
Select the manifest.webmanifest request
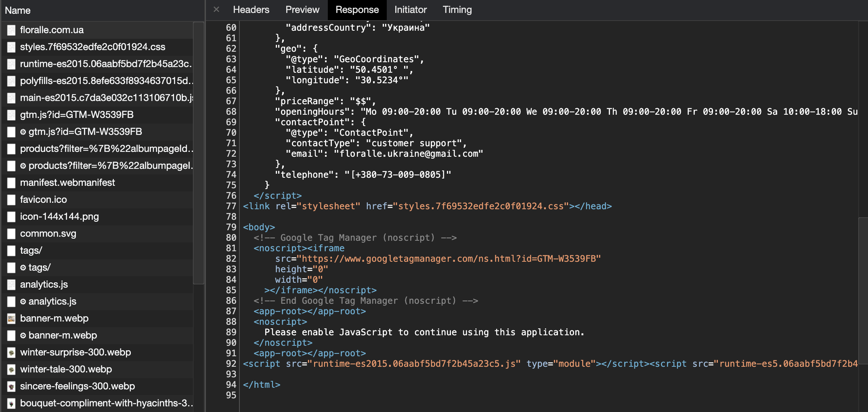point(97,183)
